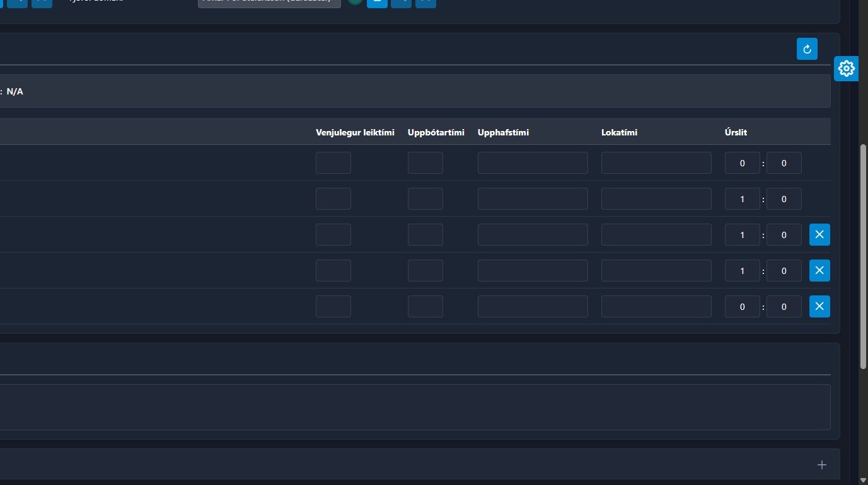Click the plus icon at the bottom right

[821, 465]
